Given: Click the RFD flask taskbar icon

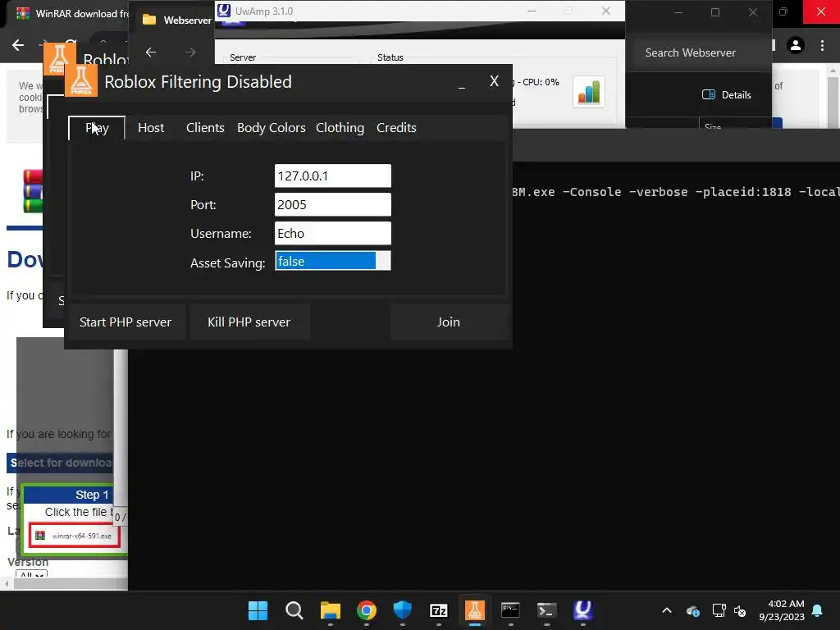Looking at the screenshot, I should pos(475,610).
